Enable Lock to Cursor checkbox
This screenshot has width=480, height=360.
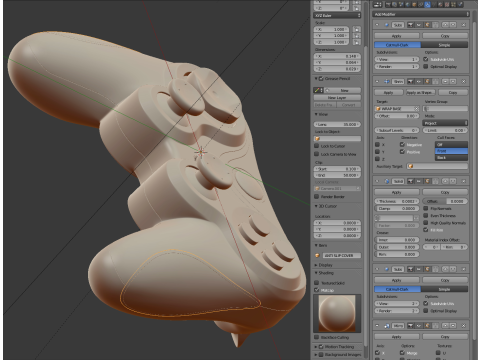pos(317,146)
